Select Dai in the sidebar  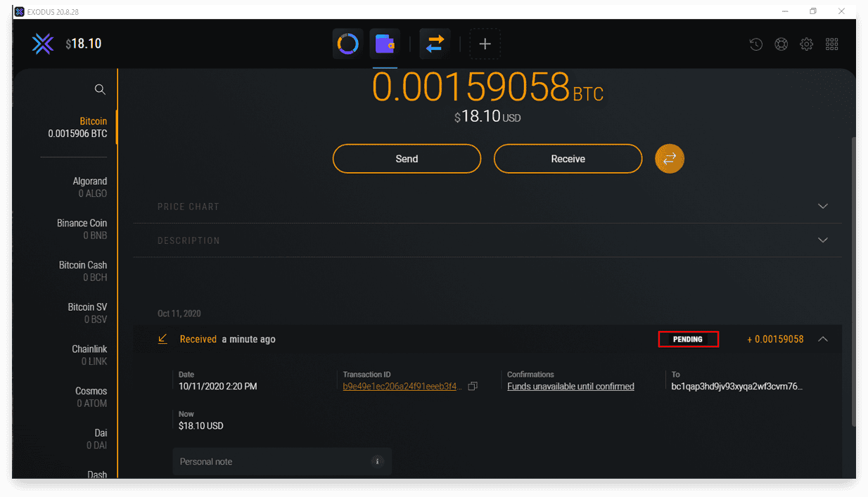[x=97, y=439]
